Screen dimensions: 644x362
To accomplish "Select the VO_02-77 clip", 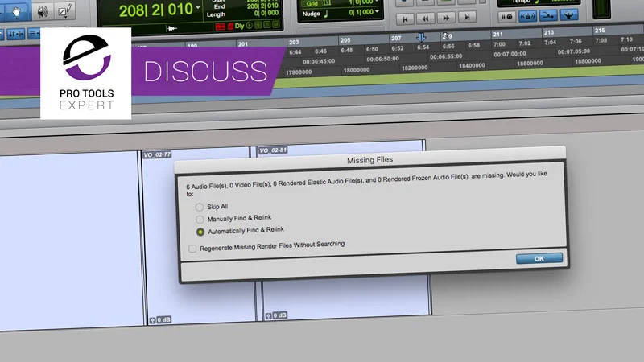I will click(157, 154).
